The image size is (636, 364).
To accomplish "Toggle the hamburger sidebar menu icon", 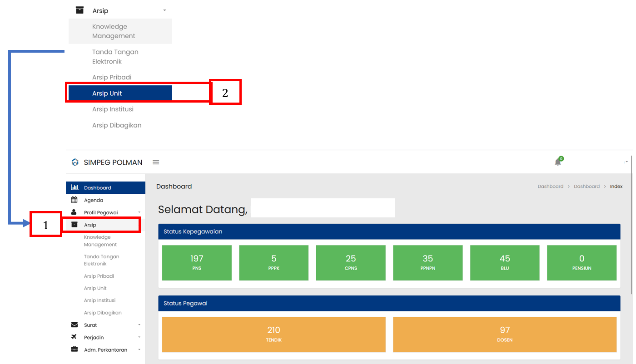I will coord(156,162).
